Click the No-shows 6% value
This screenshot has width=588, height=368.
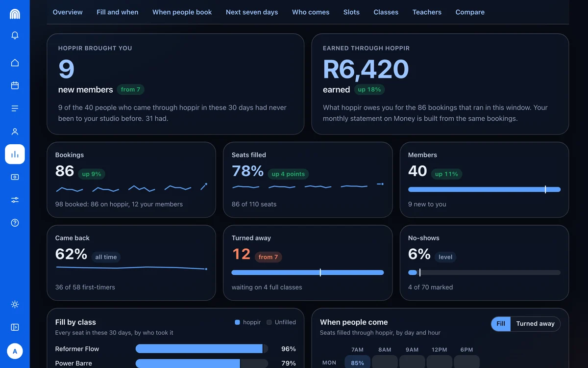tap(419, 254)
